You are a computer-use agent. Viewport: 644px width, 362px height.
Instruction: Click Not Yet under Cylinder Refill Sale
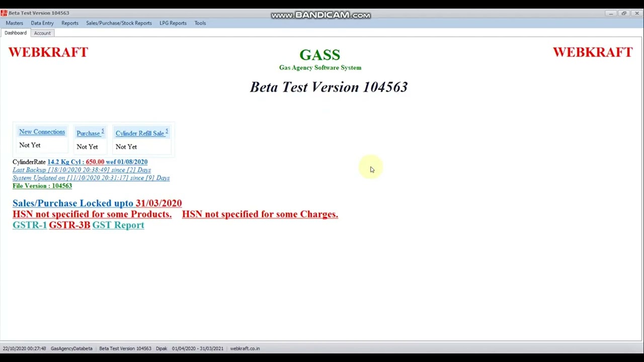pyautogui.click(x=126, y=147)
